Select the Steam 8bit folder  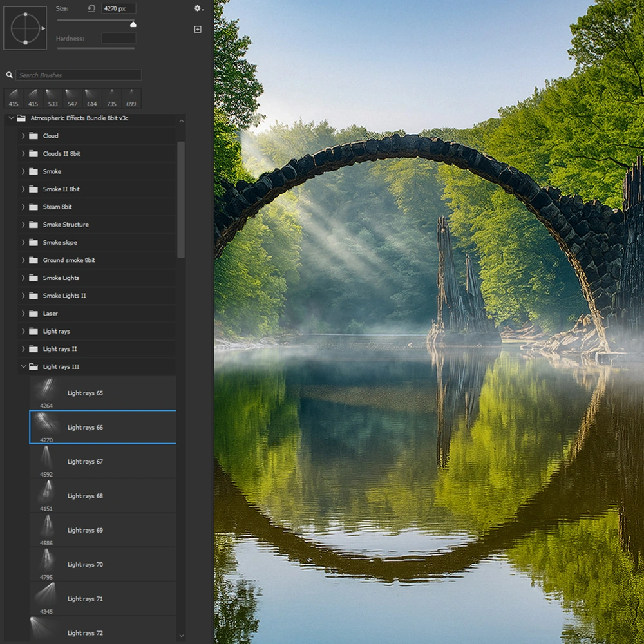tap(57, 207)
